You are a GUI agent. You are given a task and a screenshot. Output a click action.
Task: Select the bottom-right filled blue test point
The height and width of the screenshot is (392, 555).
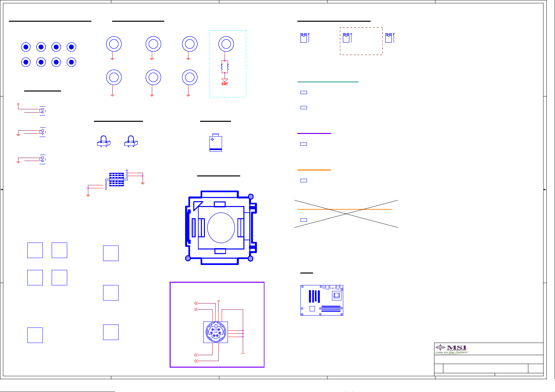(x=71, y=62)
